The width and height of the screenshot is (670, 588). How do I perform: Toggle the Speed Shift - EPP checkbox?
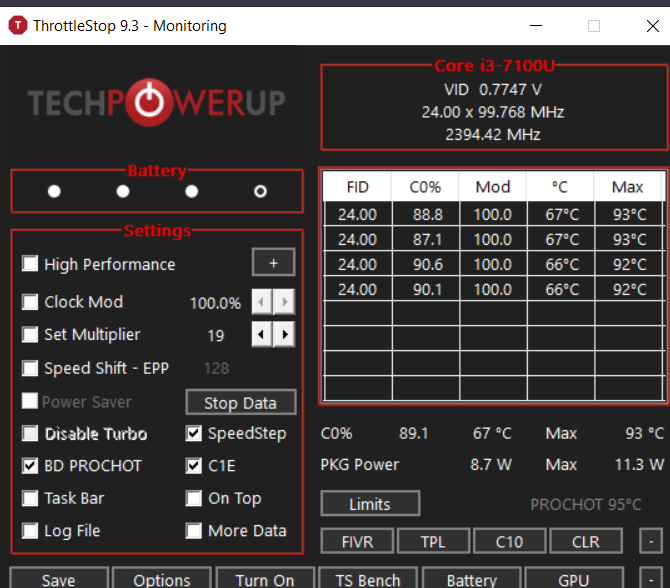pos(30,368)
